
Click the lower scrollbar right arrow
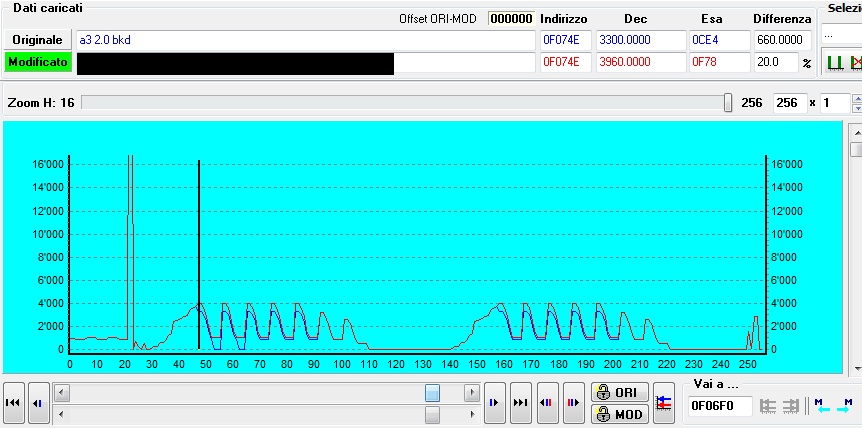pos(472,414)
